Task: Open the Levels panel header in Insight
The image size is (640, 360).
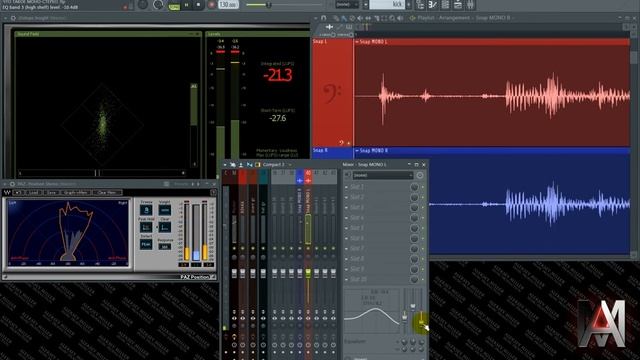Action: pyautogui.click(x=257, y=34)
